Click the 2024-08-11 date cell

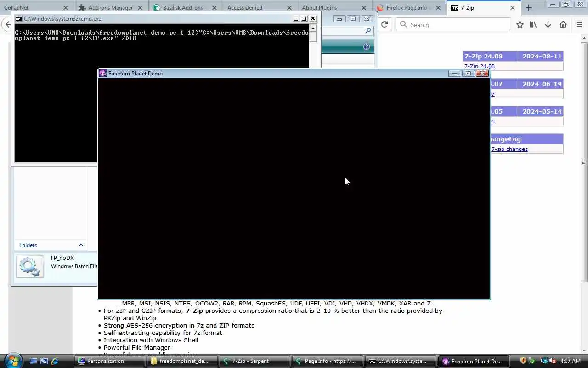click(542, 56)
